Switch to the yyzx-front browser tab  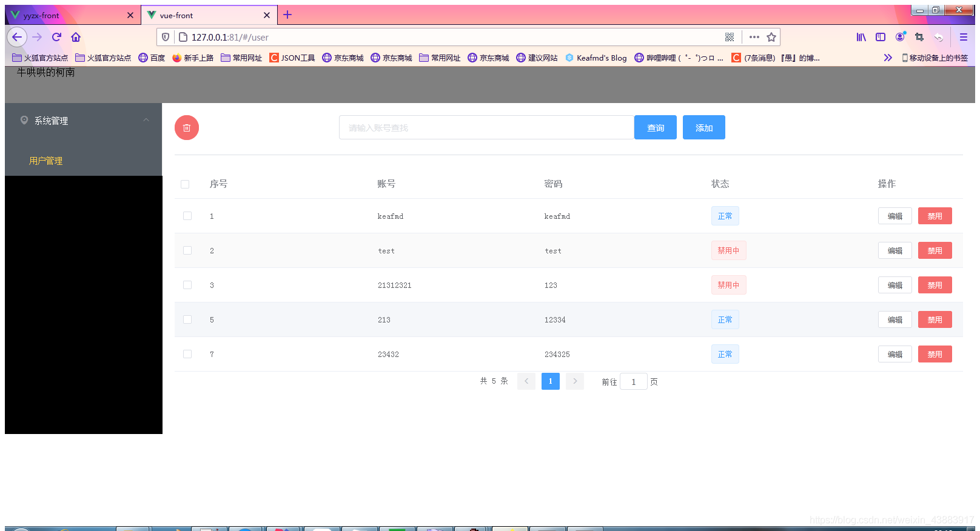click(73, 15)
